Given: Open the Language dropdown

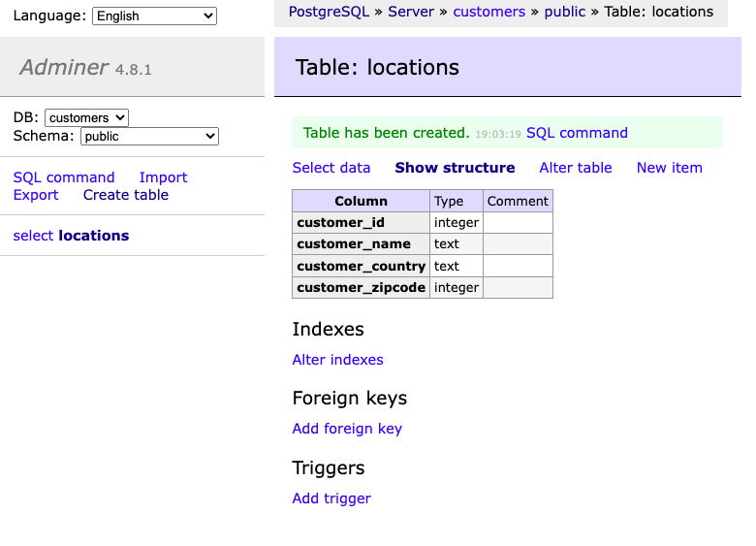Looking at the screenshot, I should coord(154,16).
